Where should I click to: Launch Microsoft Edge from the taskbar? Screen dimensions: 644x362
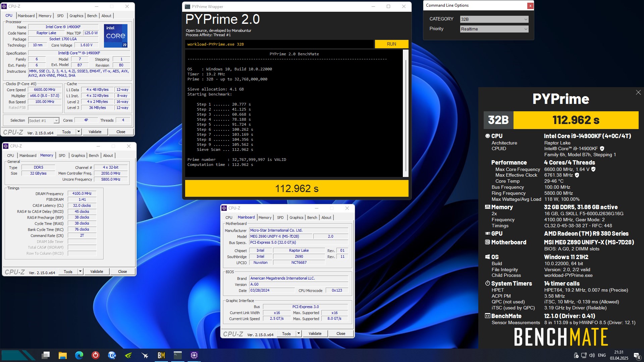(x=79, y=355)
